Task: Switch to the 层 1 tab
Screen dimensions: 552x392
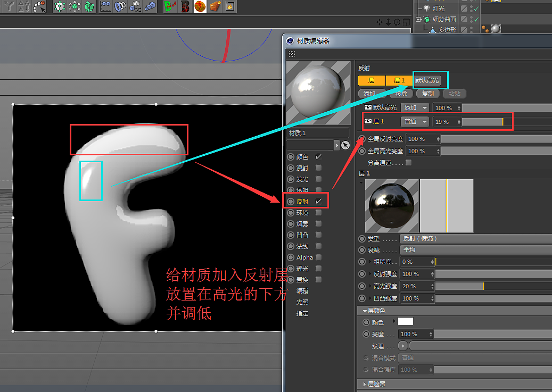Action: [399, 81]
